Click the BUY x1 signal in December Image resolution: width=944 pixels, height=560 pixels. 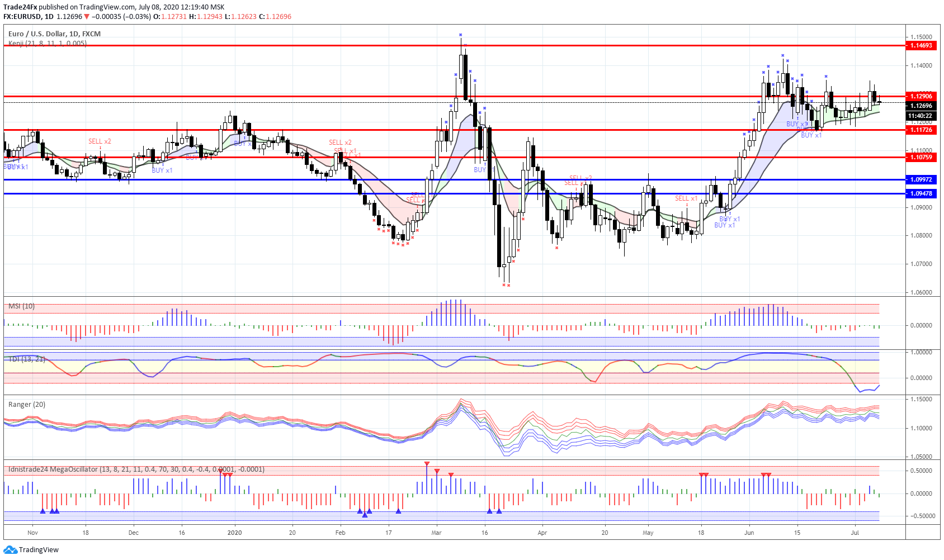point(162,170)
